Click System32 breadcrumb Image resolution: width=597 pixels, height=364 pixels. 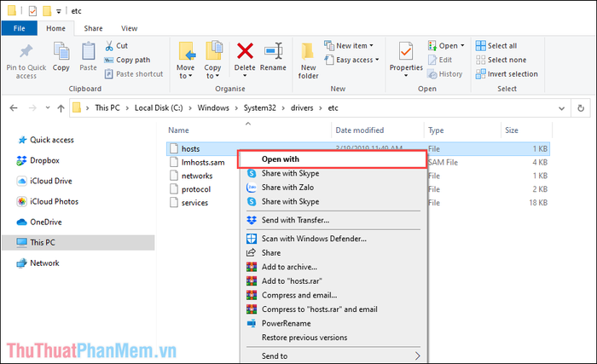[x=259, y=107]
